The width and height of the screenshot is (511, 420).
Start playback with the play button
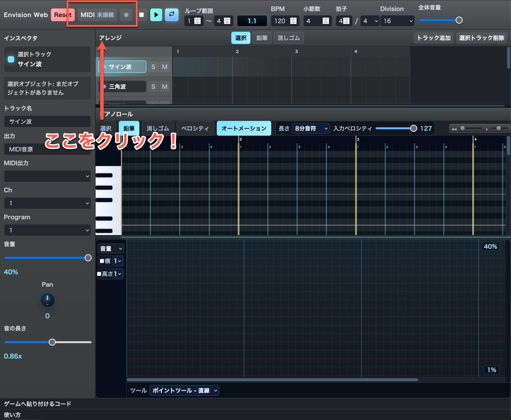tap(156, 14)
